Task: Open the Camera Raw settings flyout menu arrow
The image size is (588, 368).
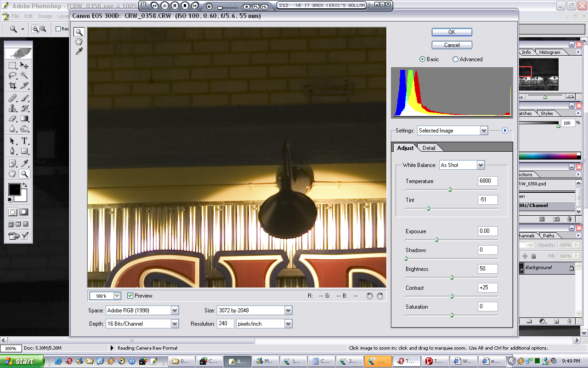Action: 505,131
